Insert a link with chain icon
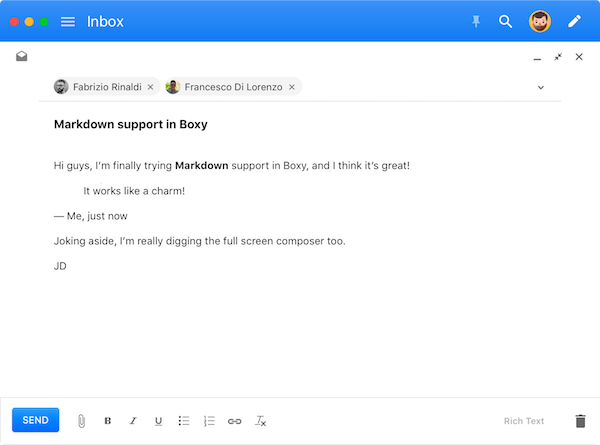The image size is (600, 445). tap(235, 421)
